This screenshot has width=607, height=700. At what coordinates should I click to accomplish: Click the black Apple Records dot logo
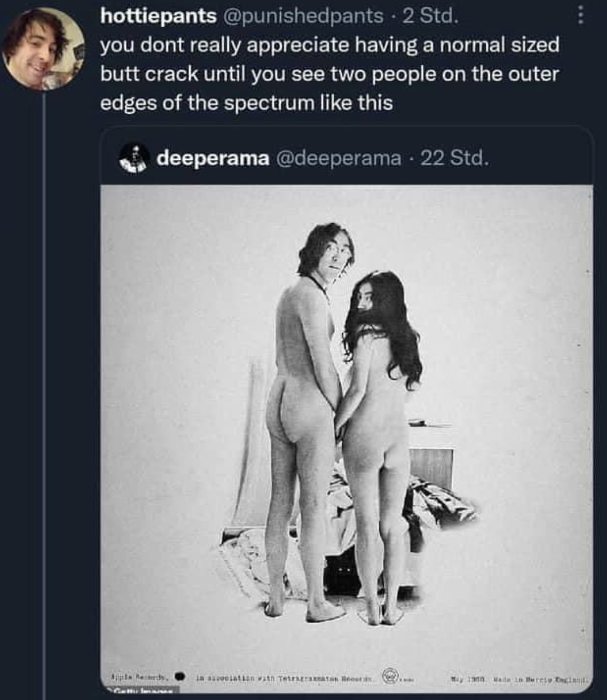[180, 677]
